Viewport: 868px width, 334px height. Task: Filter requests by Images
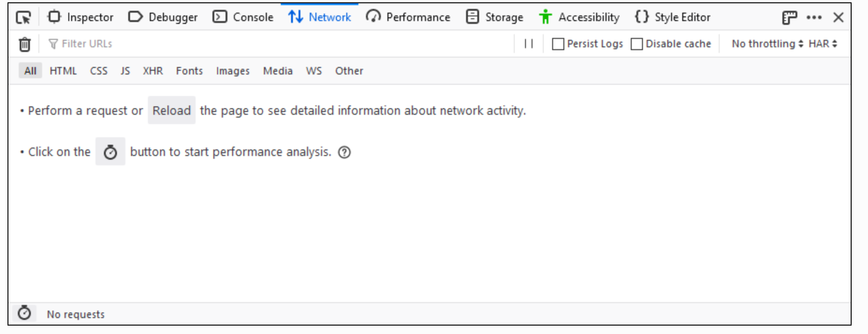point(233,71)
